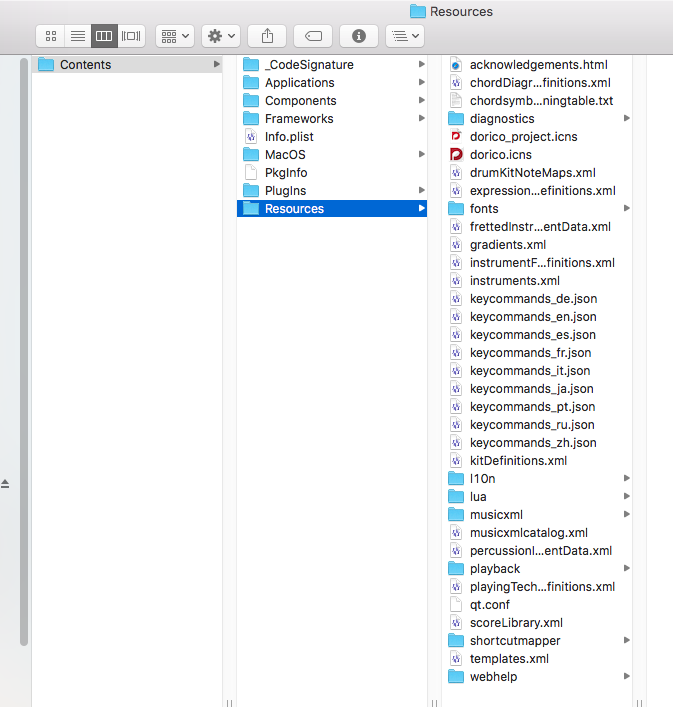The height and width of the screenshot is (707, 673).
Task: Click the Edit Tags toolbar button
Action: click(x=313, y=36)
